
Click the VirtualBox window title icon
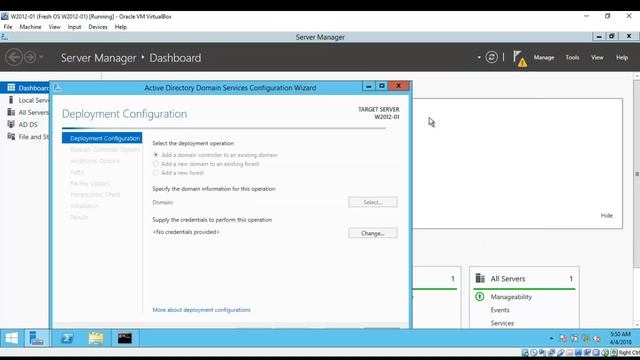(x=4, y=16)
